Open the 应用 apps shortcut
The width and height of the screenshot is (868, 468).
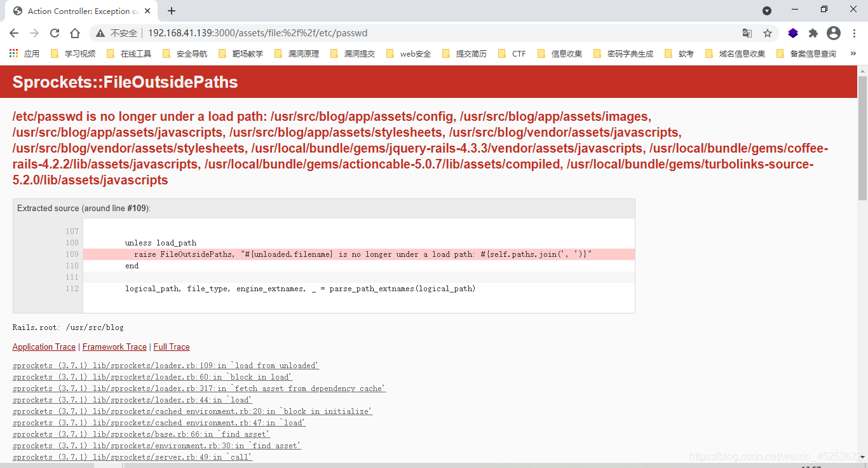click(24, 53)
